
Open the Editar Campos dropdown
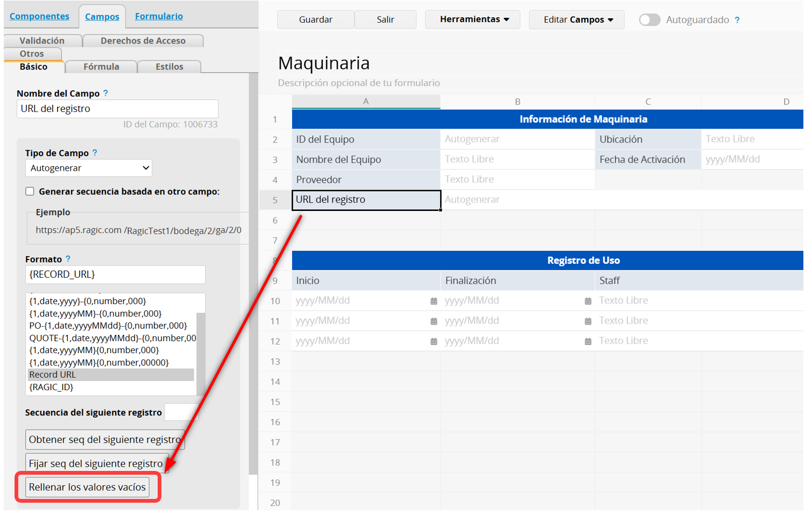[577, 19]
